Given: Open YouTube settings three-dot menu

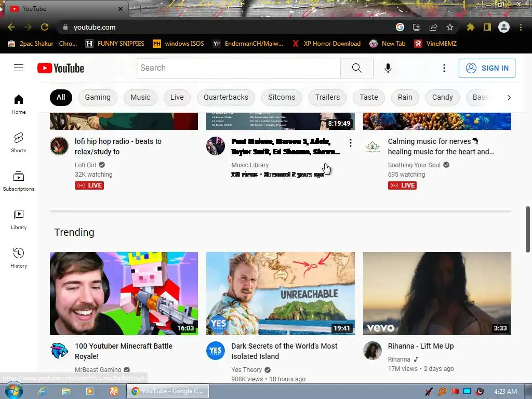Looking at the screenshot, I should click(444, 68).
